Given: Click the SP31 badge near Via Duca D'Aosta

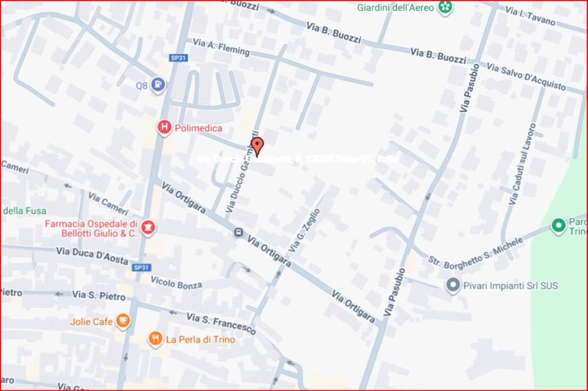Looking at the screenshot, I should coord(142,268).
